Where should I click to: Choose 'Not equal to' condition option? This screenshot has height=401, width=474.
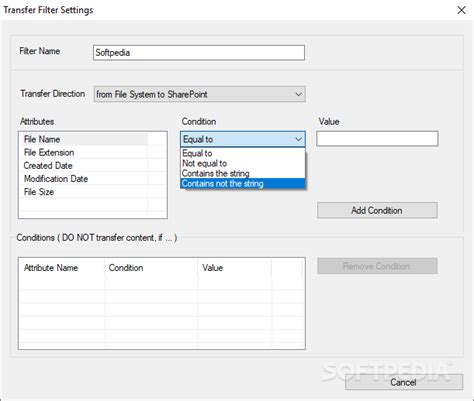(x=243, y=163)
